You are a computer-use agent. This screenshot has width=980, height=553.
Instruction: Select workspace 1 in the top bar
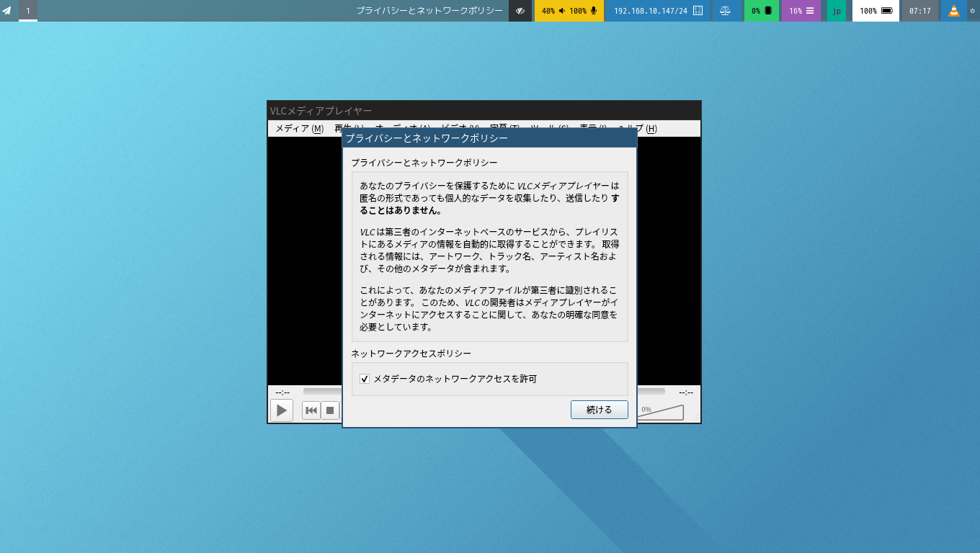point(28,11)
